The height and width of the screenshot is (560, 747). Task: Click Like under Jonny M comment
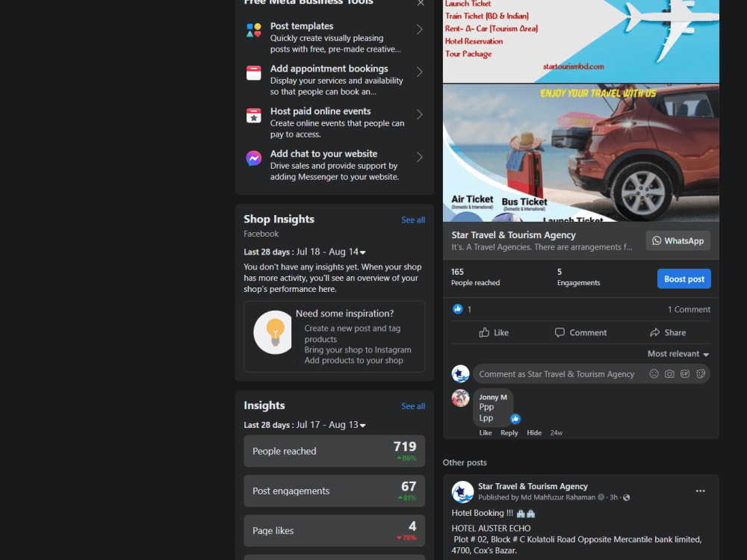(x=486, y=433)
